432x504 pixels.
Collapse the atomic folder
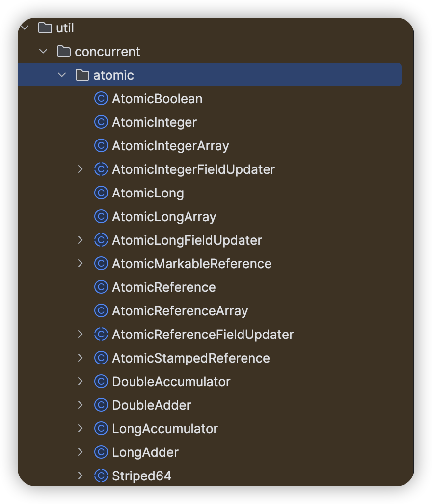point(62,75)
